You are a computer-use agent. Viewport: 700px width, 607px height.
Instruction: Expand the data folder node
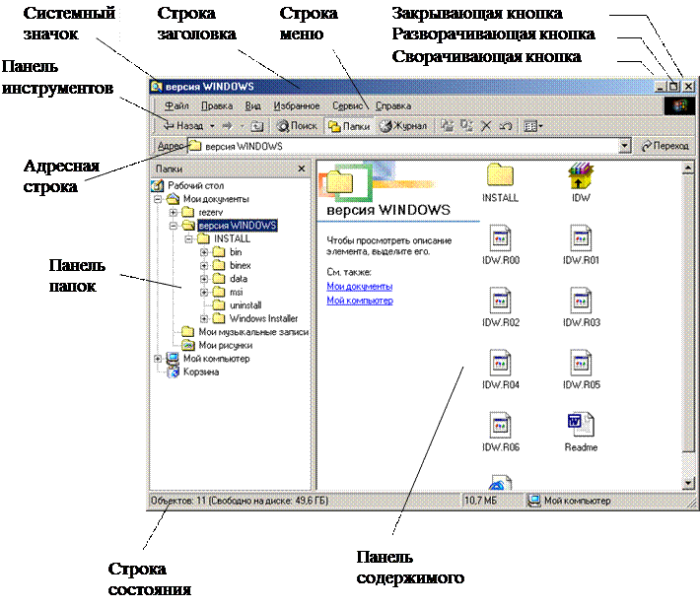point(204,279)
